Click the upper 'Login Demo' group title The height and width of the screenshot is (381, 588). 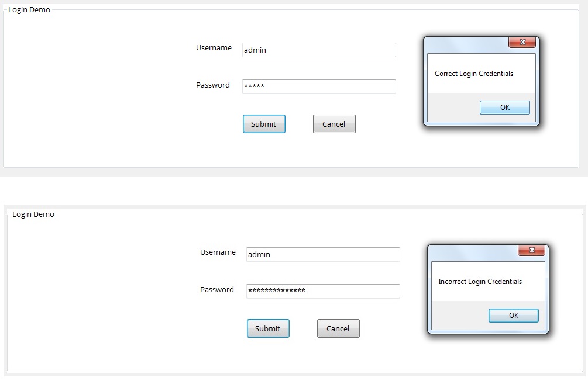pyautogui.click(x=29, y=10)
